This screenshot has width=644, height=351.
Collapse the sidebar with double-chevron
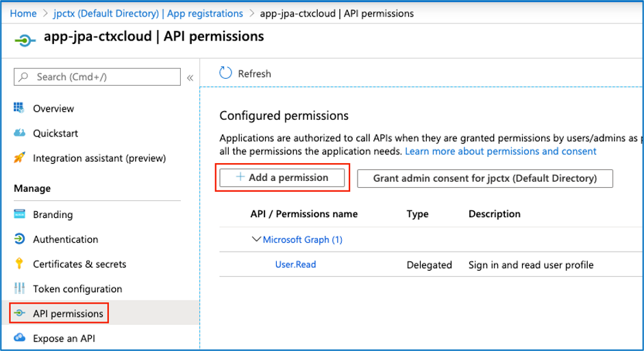tap(190, 77)
